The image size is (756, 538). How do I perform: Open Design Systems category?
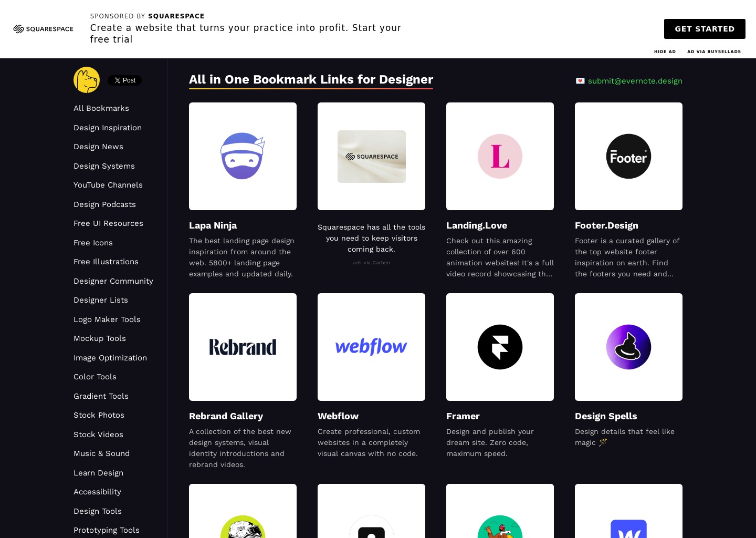point(104,166)
